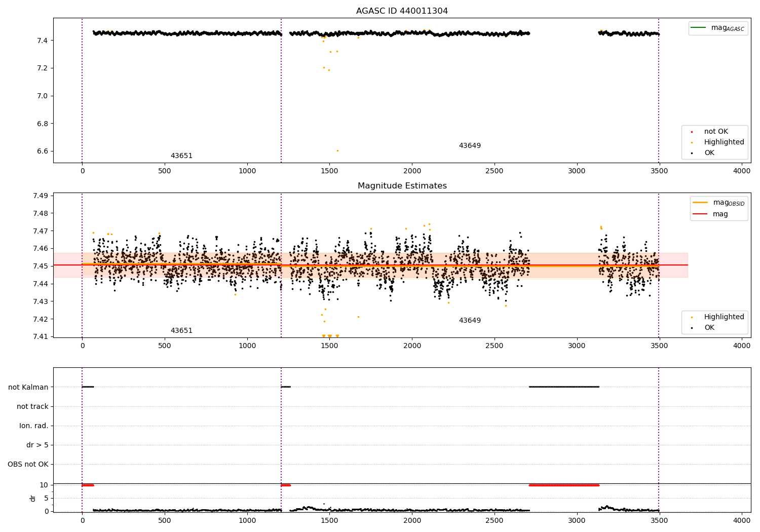Click the 7.45 y-axis tick label
The width and height of the screenshot is (760, 532).
[41, 266]
